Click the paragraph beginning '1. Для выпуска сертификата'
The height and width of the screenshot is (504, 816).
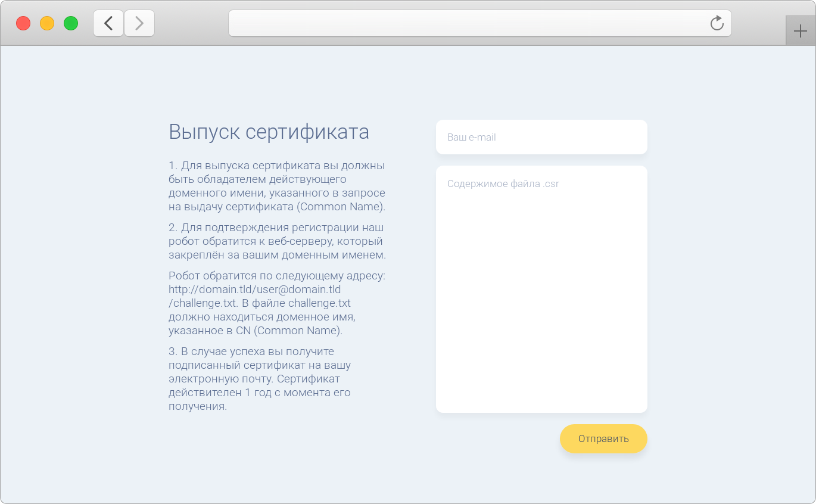[277, 186]
